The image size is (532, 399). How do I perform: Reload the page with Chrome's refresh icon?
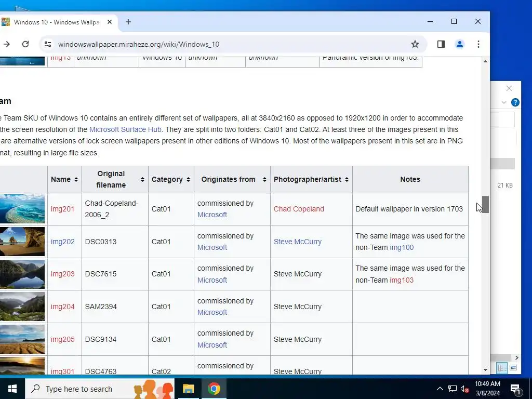coord(25,44)
